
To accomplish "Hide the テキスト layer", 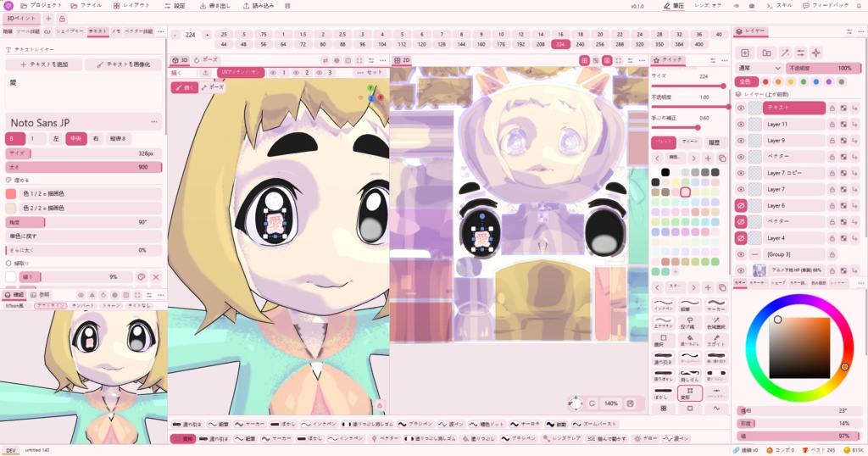I will click(x=741, y=108).
